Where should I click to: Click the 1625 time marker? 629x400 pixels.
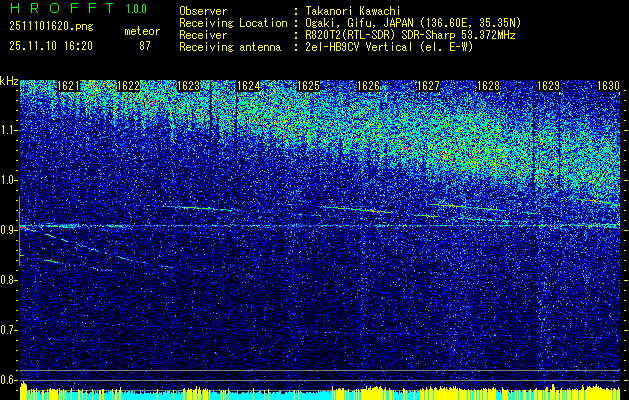click(308, 86)
